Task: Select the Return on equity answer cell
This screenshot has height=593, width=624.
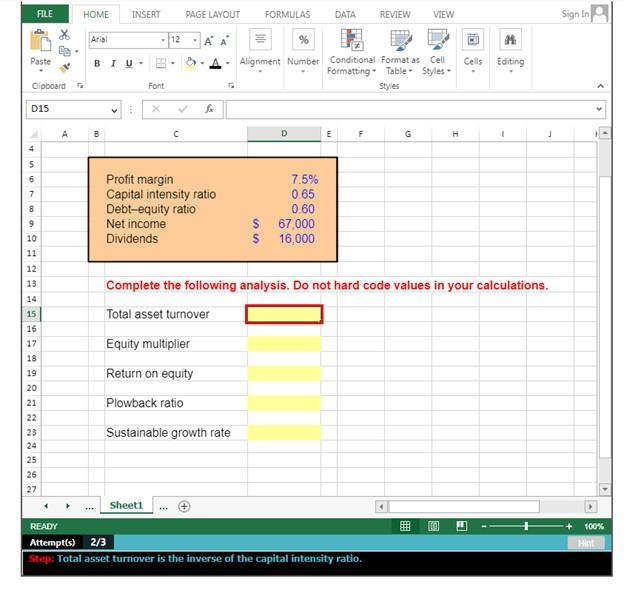Action: click(284, 373)
